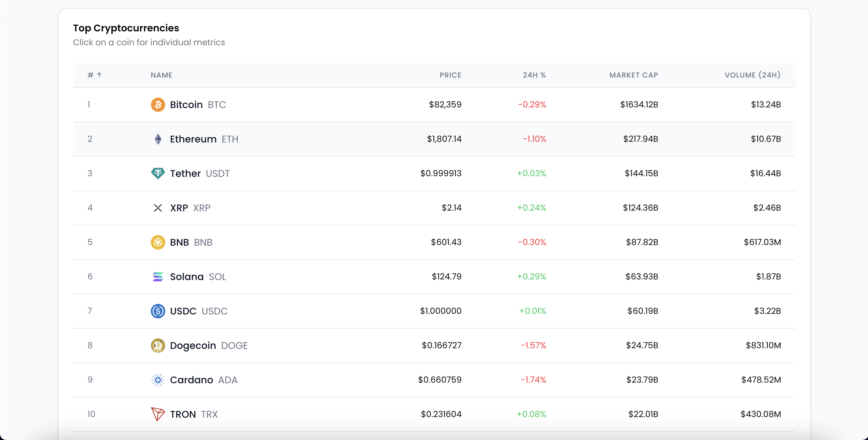Click the TRON logo icon

point(158,414)
